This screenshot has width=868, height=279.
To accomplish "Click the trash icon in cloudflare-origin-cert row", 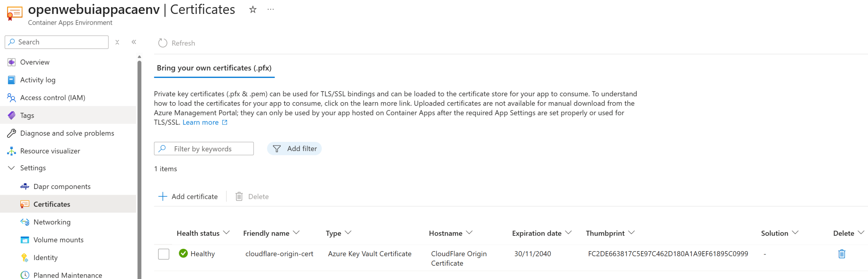I will coord(841,254).
